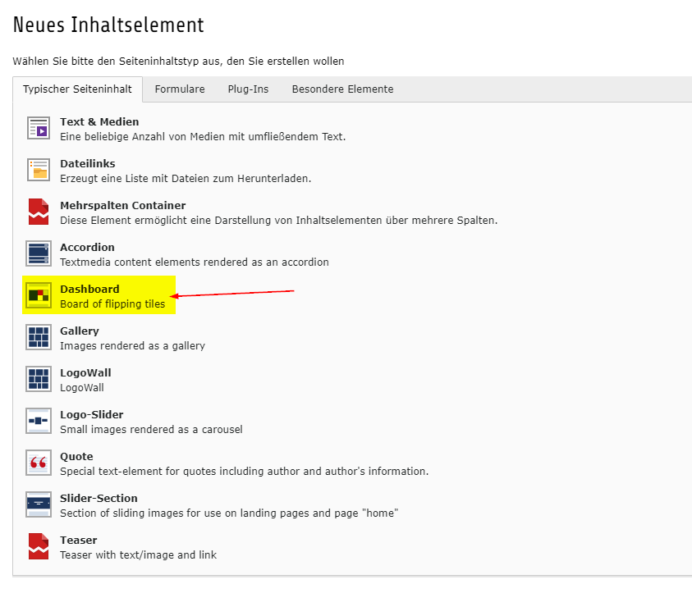This screenshot has width=692, height=616.
Task: Click the Quote element description text
Action: tap(244, 472)
